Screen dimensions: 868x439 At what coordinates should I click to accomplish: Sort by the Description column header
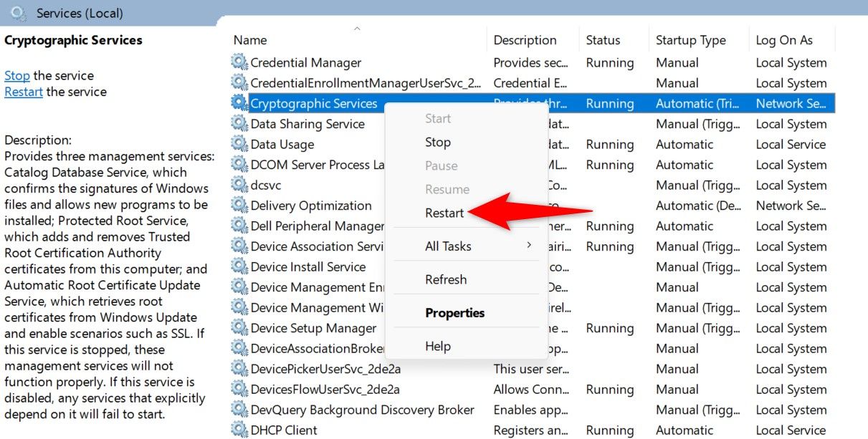tap(525, 40)
